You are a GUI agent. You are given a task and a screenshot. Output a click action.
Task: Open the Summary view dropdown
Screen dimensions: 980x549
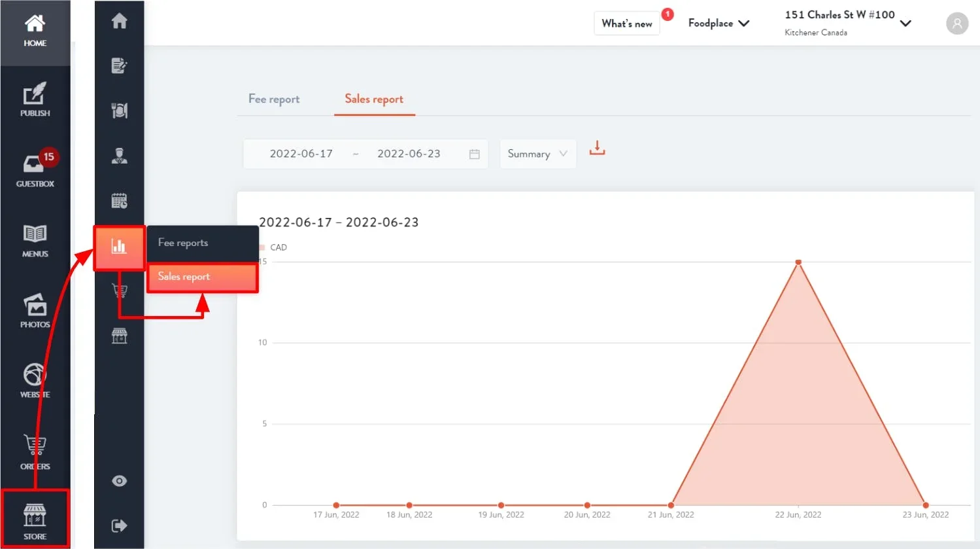[538, 154]
